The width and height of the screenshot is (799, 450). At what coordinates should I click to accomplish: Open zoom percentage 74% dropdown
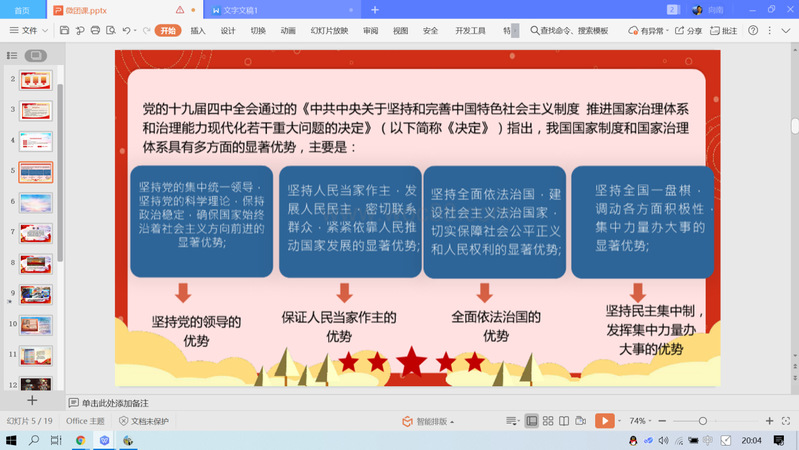tap(642, 421)
